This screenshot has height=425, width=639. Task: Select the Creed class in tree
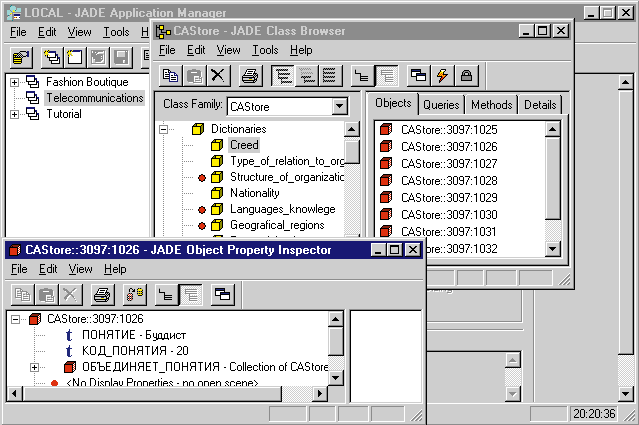(244, 145)
